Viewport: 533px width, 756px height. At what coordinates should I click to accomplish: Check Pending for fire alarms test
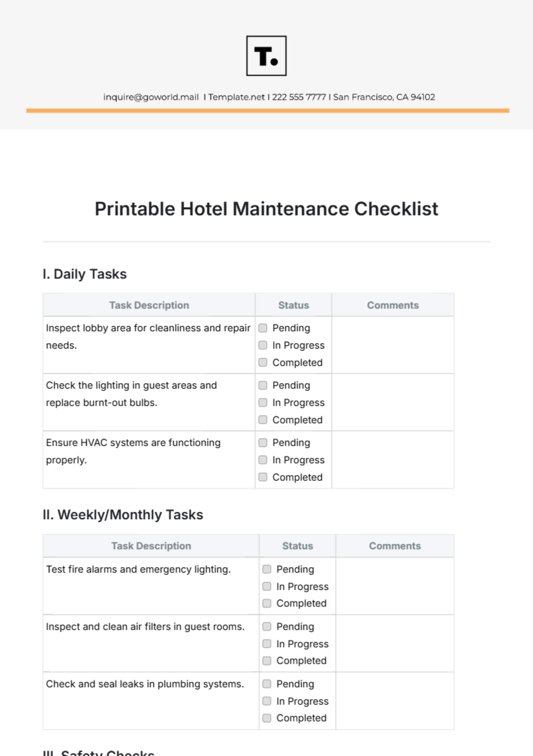pyautogui.click(x=267, y=569)
